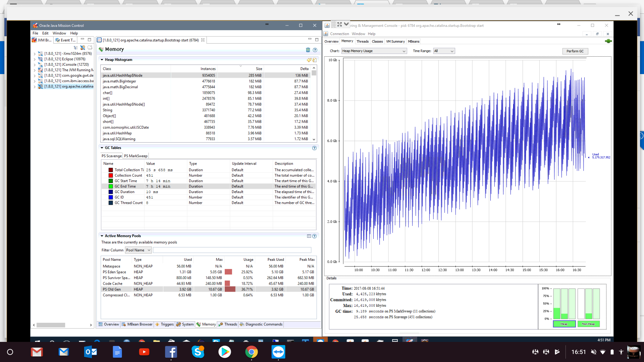Switch to JConsole Threads tab
Image resolution: width=644 pixels, height=362 pixels.
coord(362,42)
